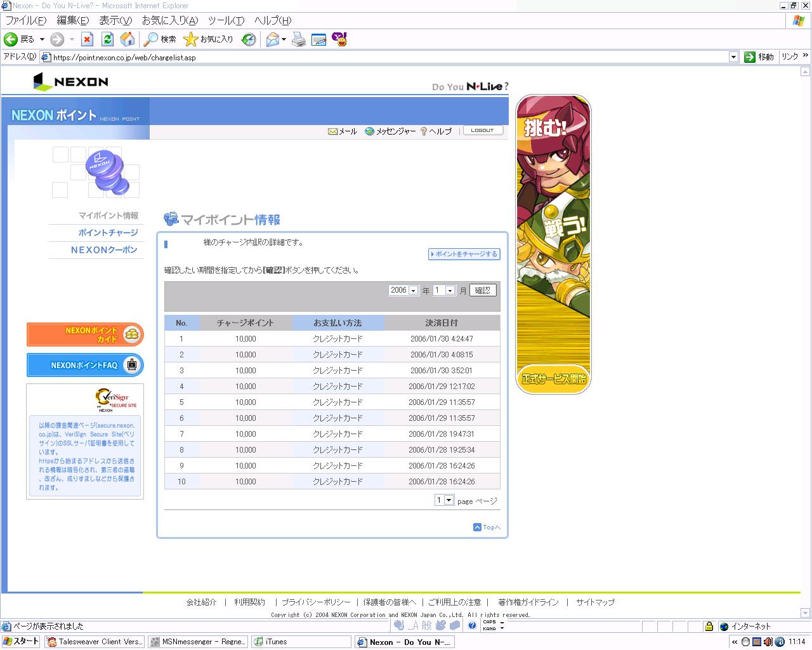The image size is (812, 650).
Task: Open the NEXONポイントガイド banner
Action: [85, 335]
